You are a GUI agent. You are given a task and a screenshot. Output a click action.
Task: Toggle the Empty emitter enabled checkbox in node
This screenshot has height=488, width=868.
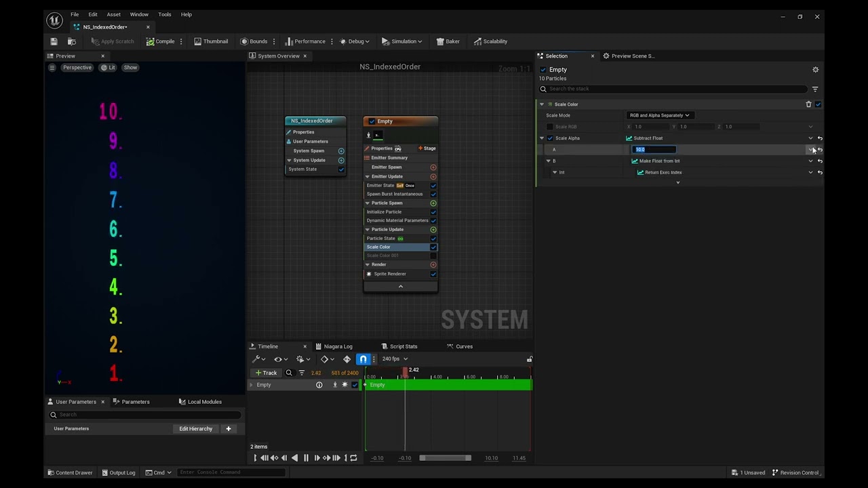point(372,121)
